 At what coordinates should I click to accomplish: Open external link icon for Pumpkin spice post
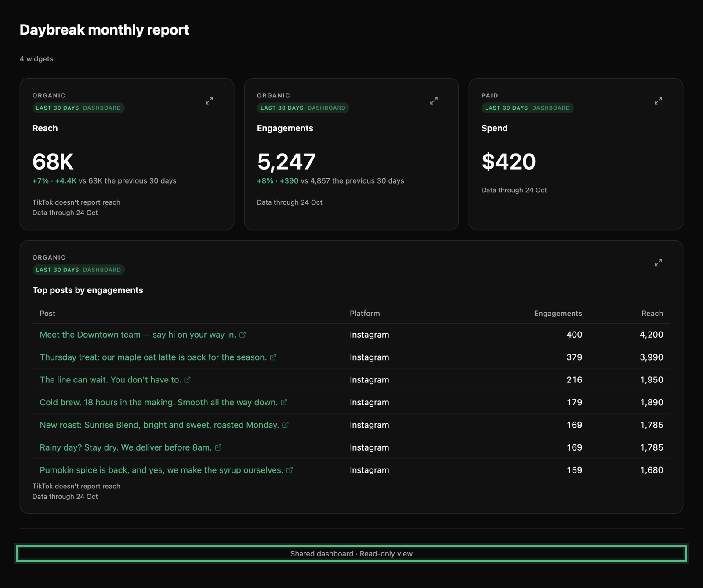click(290, 470)
